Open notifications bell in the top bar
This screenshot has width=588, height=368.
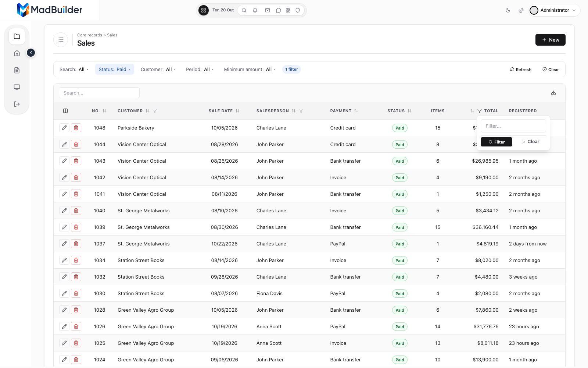pyautogui.click(x=255, y=10)
